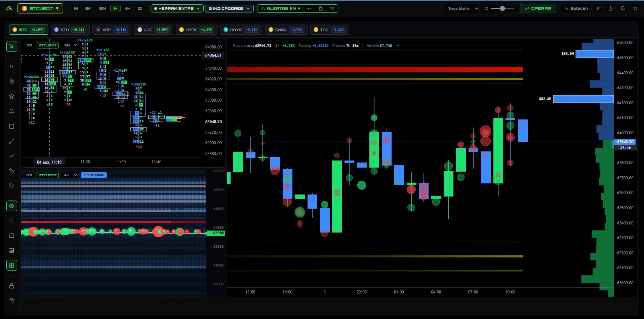Click the app logo at top left
Image resolution: width=644 pixels, height=319 pixels.
click(x=9, y=8)
